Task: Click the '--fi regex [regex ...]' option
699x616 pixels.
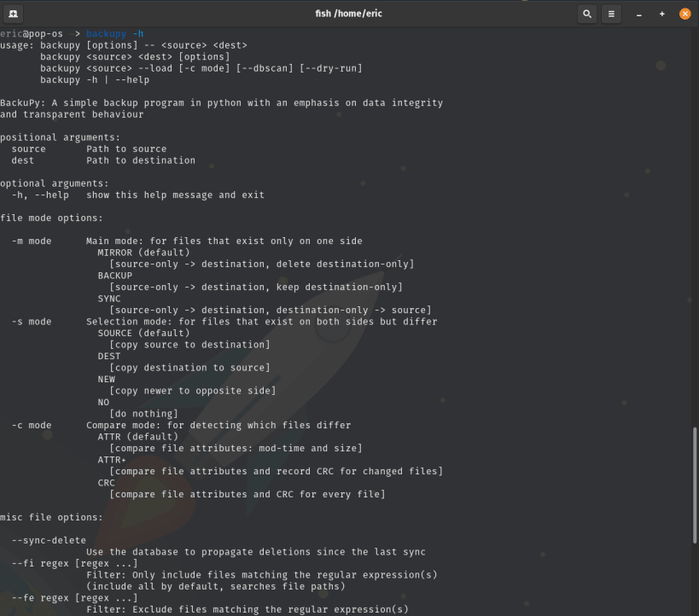Action: tap(74, 564)
